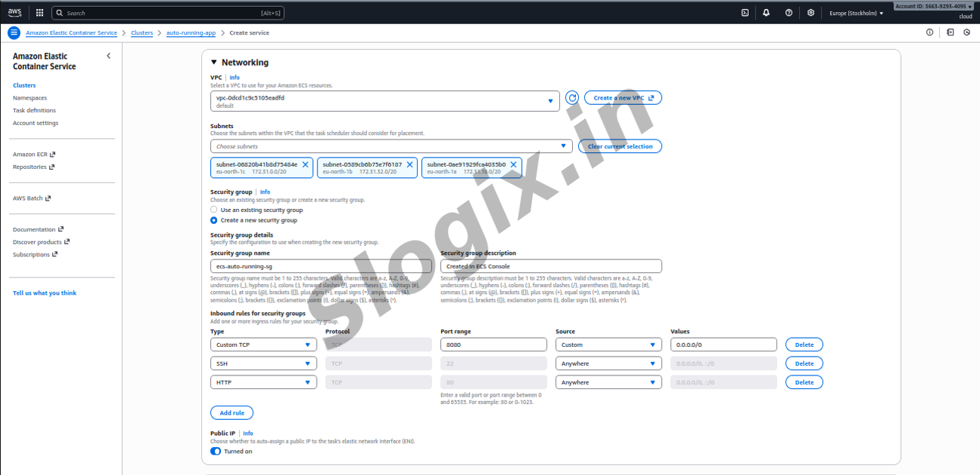Click the Add rule button
Viewport: 980px width, 475px height.
[231, 412]
